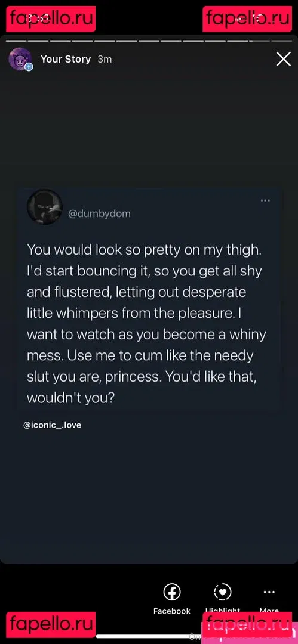Open the @dumbydom handle

pos(99,214)
